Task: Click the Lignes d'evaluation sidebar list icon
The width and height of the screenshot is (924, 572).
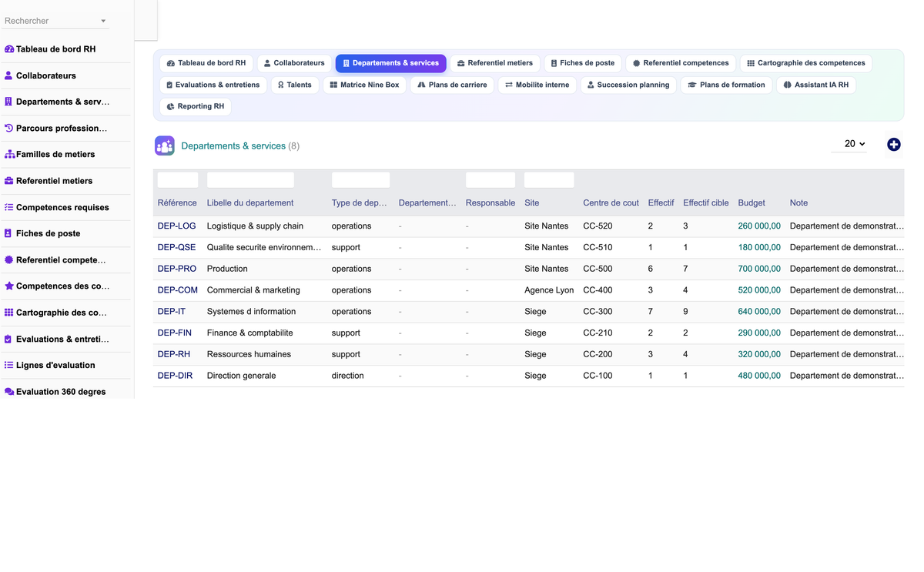Action: 9,365
